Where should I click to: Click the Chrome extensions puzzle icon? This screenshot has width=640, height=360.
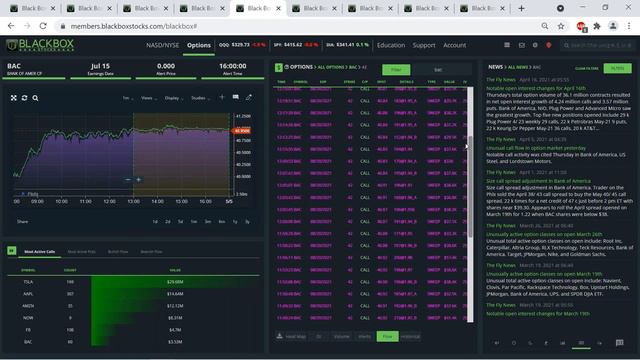(597, 26)
